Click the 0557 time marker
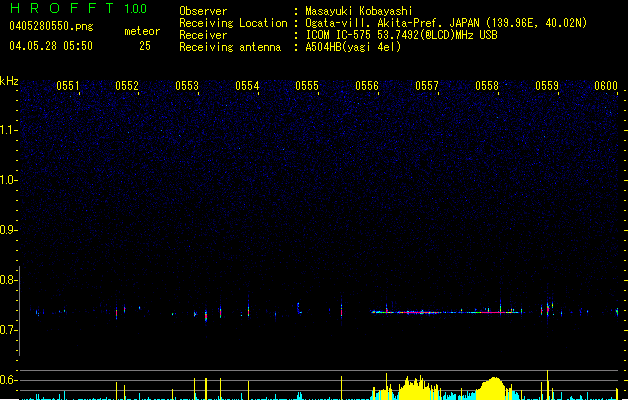629x400 pixels. pos(427,86)
